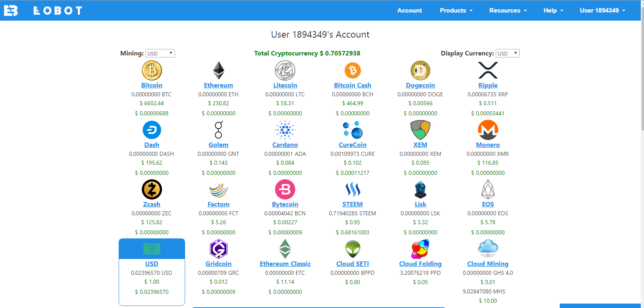
Task: Click the EOBOT brand name text
Action: point(58,11)
